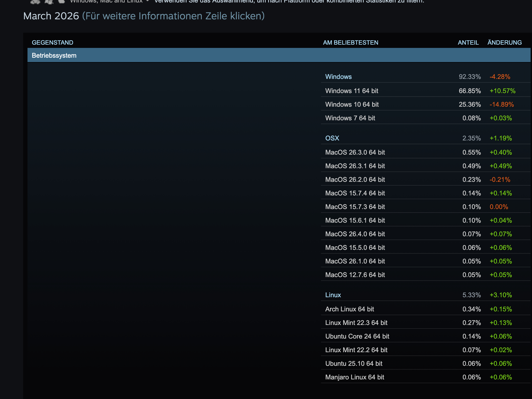Select the MacOS 26.3.0 64 bit entry

click(x=355, y=152)
